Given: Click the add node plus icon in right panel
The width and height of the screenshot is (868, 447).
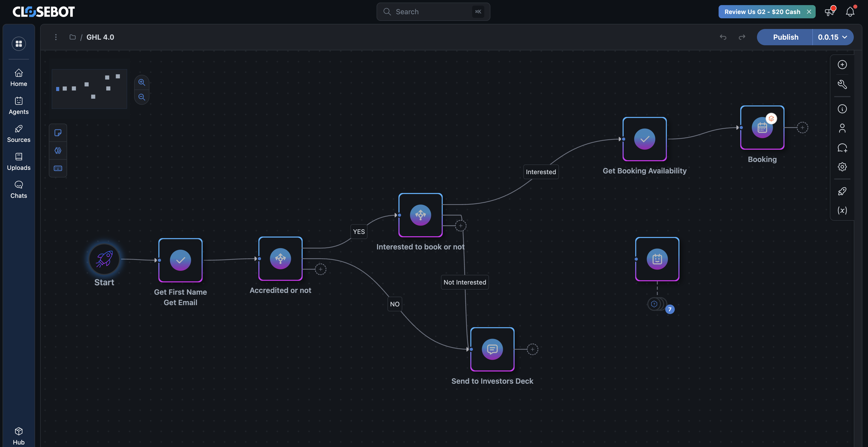Looking at the screenshot, I should tap(842, 65).
